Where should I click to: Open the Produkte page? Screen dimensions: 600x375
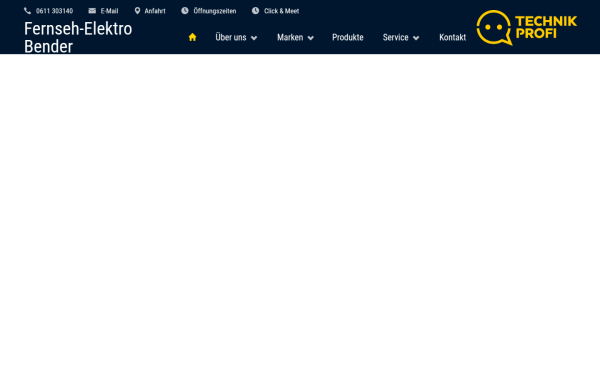tap(348, 37)
